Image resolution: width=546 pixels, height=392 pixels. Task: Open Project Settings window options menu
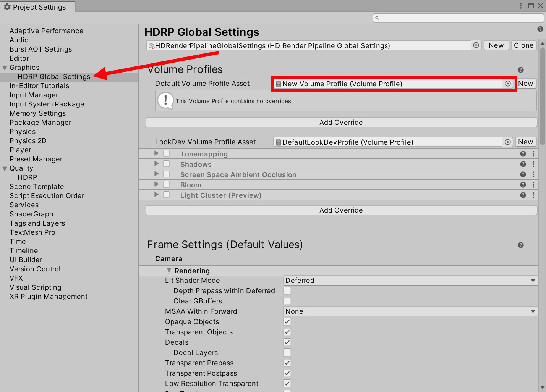(x=520, y=6)
